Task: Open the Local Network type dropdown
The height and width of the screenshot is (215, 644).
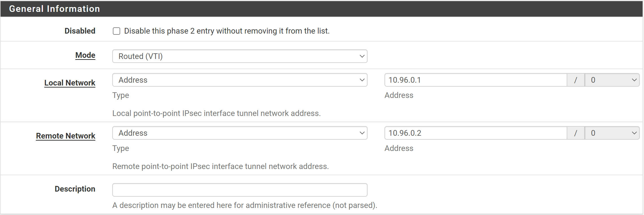Action: (x=239, y=80)
